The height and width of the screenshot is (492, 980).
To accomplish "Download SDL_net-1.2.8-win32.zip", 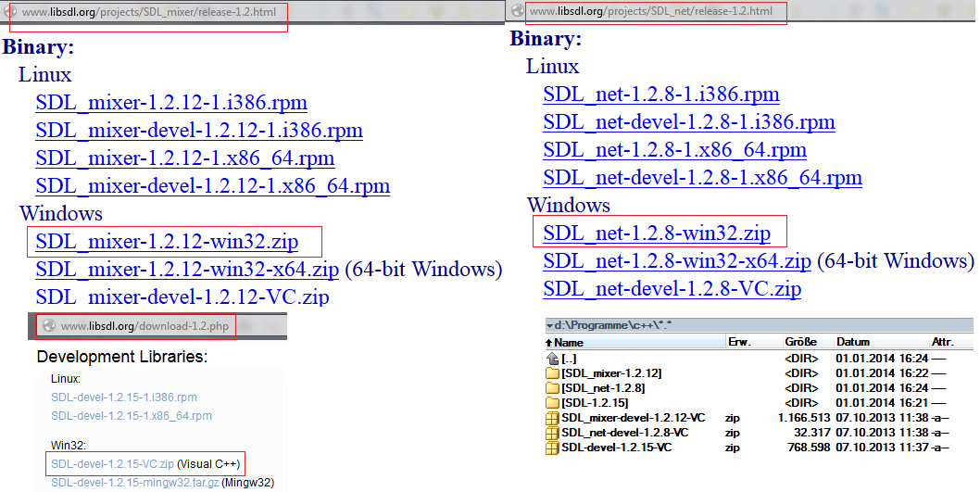I will (657, 233).
